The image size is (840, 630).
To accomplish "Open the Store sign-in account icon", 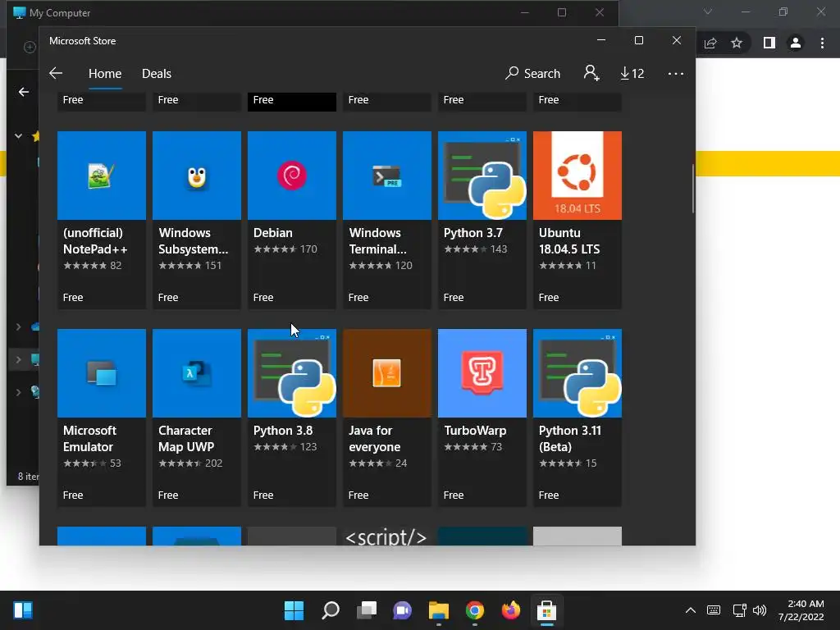I will [591, 73].
